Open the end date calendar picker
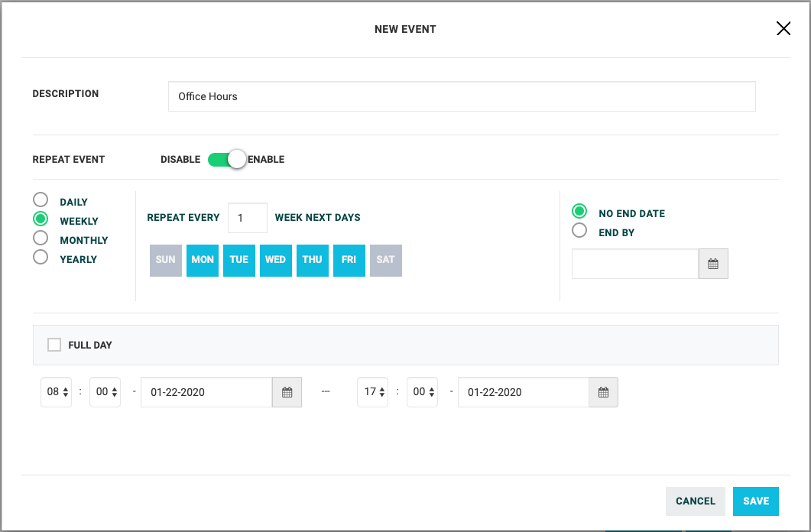Viewport: 811px width, 532px height. pos(603,392)
